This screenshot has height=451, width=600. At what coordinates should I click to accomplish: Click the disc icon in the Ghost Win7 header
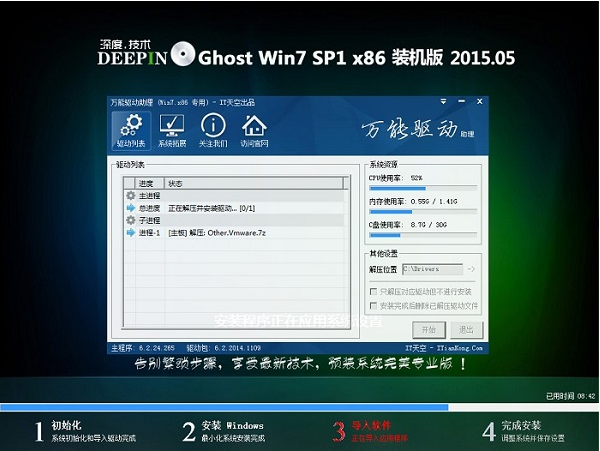[183, 54]
